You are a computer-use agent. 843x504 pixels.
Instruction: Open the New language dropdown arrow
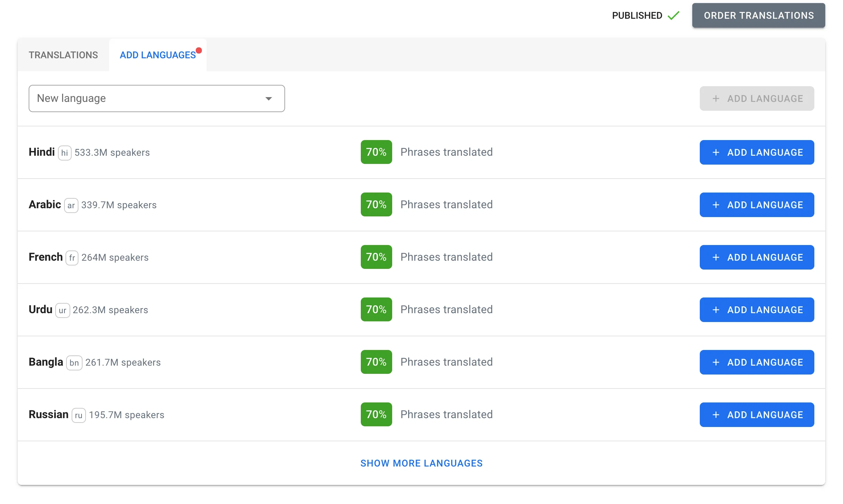click(x=269, y=99)
